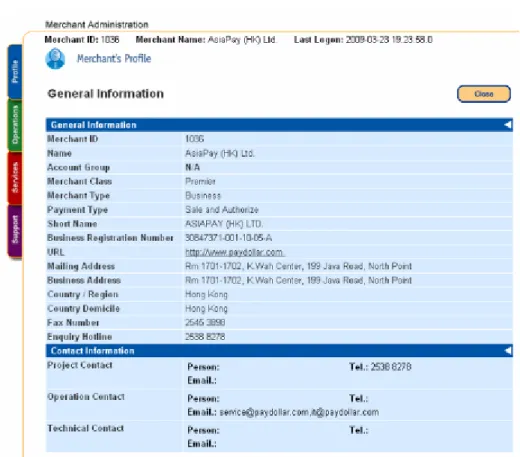Screen dimensions: 520x457
Task: Click the Fax Number value
Action: 205,323
